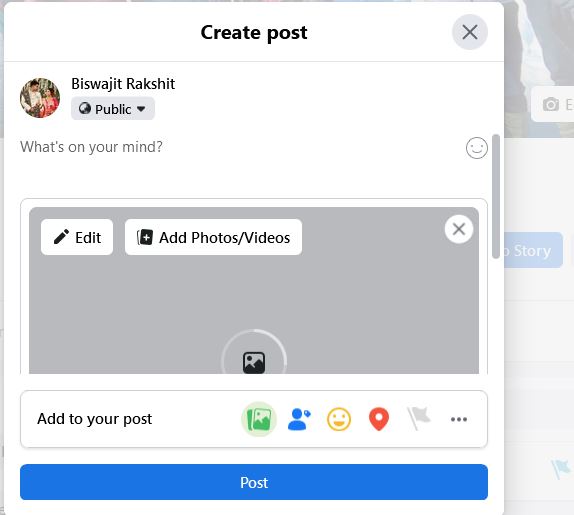Open more options with three-dots icon
Image resolution: width=574 pixels, height=515 pixels.
click(459, 419)
